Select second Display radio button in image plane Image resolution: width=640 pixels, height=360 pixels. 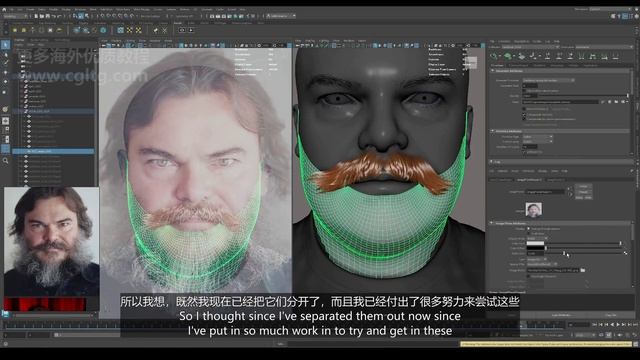click(529, 233)
